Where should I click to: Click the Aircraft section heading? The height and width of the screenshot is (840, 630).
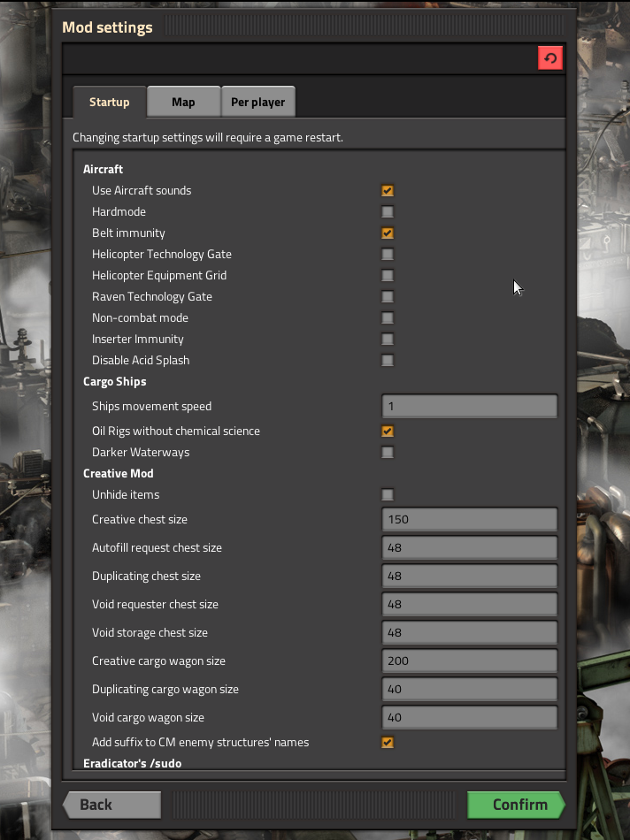pyautogui.click(x=103, y=169)
